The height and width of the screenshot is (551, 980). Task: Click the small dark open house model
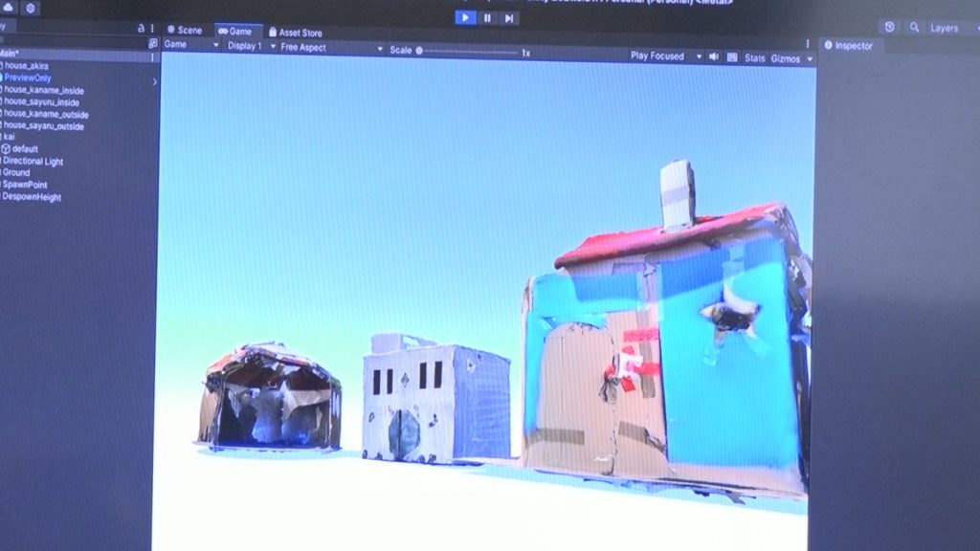click(x=270, y=397)
